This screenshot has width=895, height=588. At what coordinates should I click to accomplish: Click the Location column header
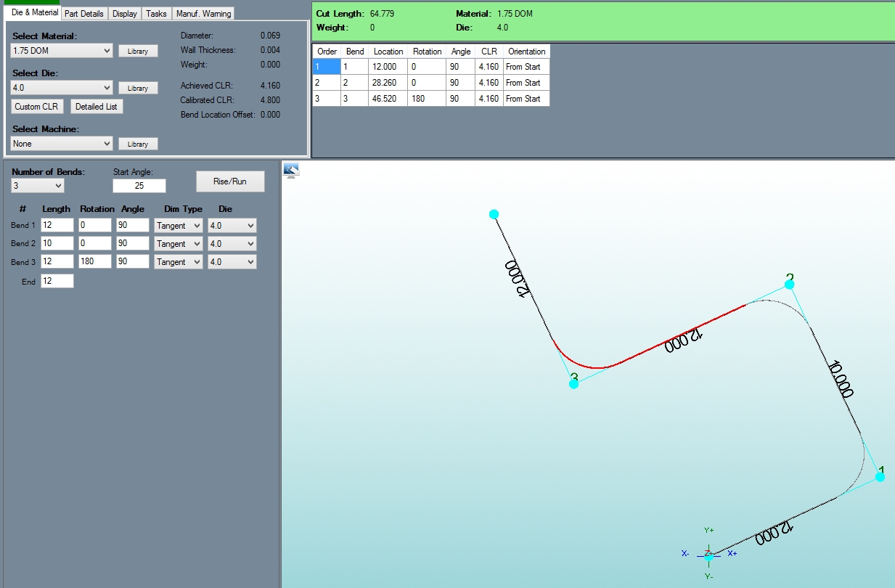click(388, 52)
